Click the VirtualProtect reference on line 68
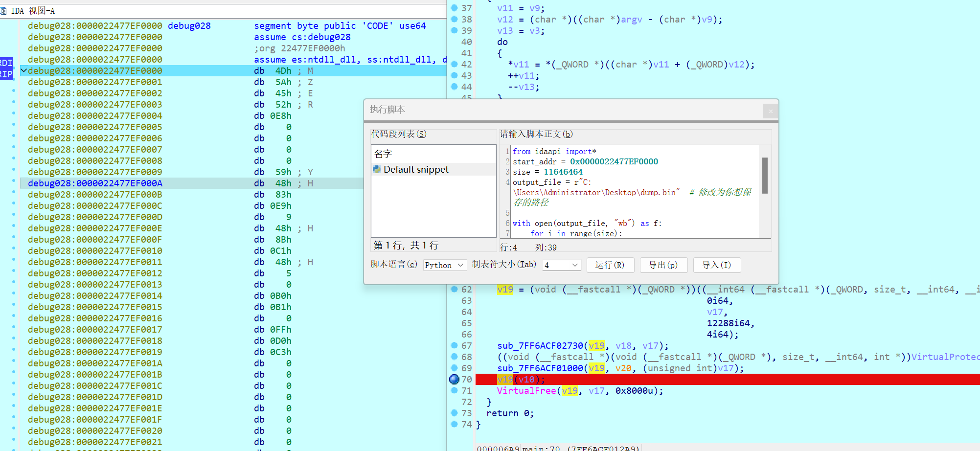 pos(945,357)
